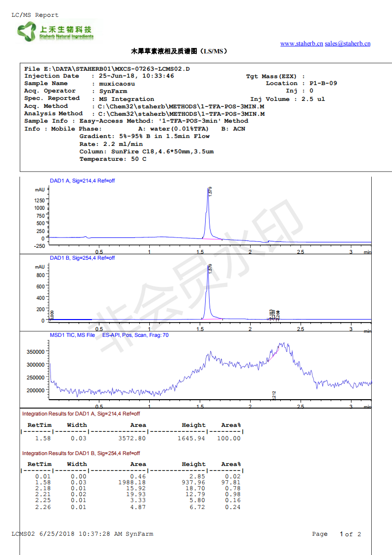This screenshot has width=392, height=555.
Task: Click the 2.212 marker on the MSD1 TIC plot
Action: click(274, 395)
